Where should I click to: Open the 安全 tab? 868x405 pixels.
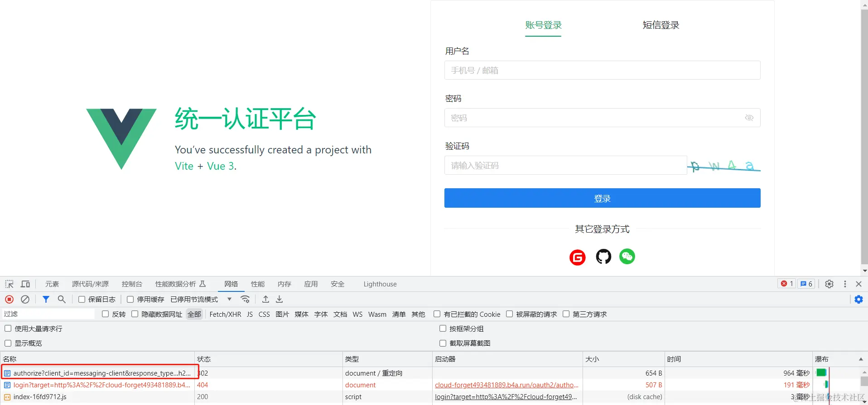coord(338,284)
